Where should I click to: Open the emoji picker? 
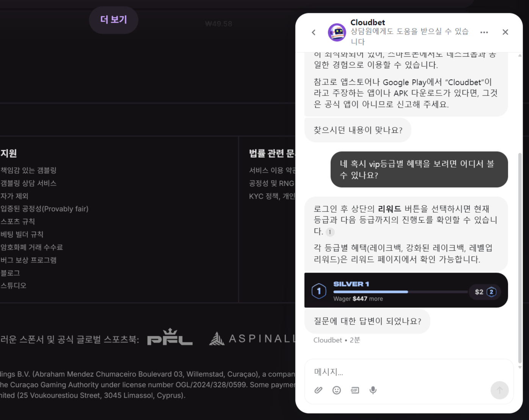click(336, 390)
